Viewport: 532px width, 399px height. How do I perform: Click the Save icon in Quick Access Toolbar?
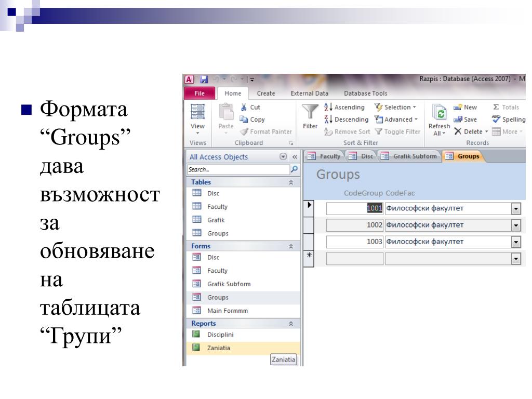point(204,79)
